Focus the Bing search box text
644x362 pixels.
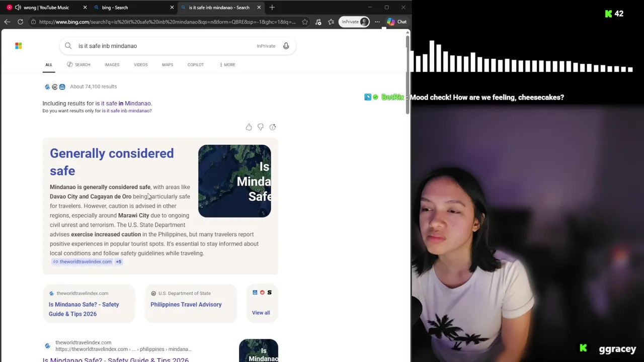pos(108,46)
